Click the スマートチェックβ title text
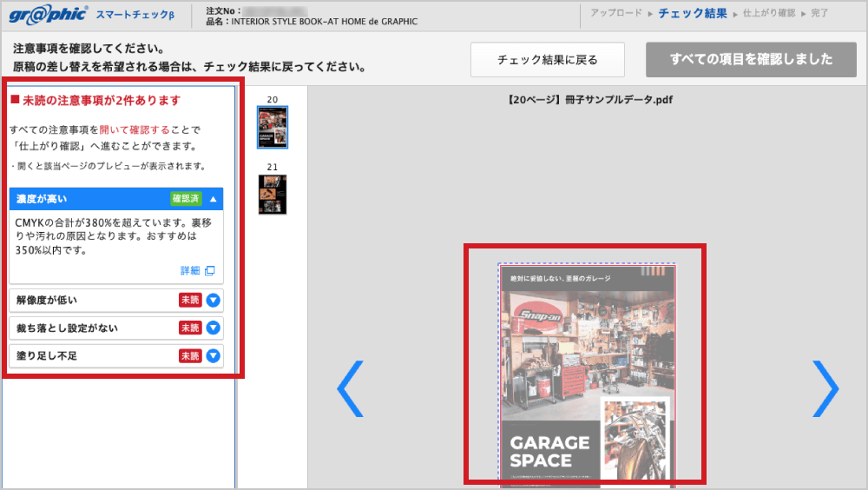The image size is (868, 490). pyautogui.click(x=135, y=15)
